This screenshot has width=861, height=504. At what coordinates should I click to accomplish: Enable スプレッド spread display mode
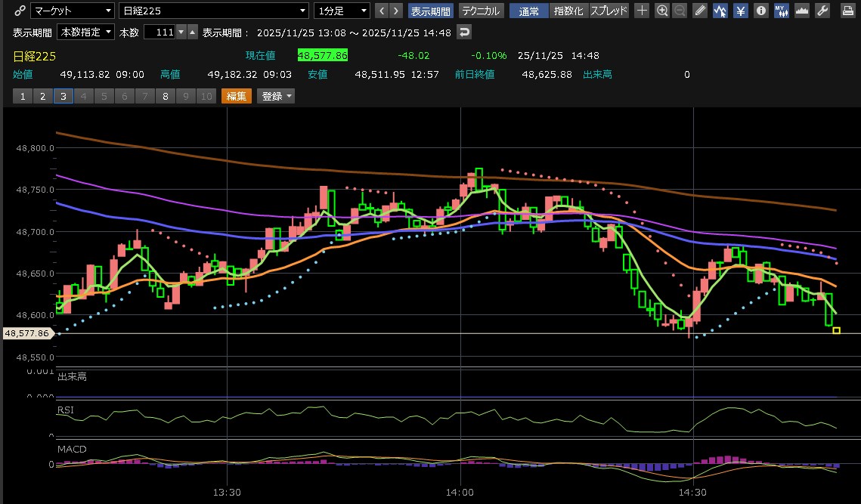pyautogui.click(x=609, y=11)
